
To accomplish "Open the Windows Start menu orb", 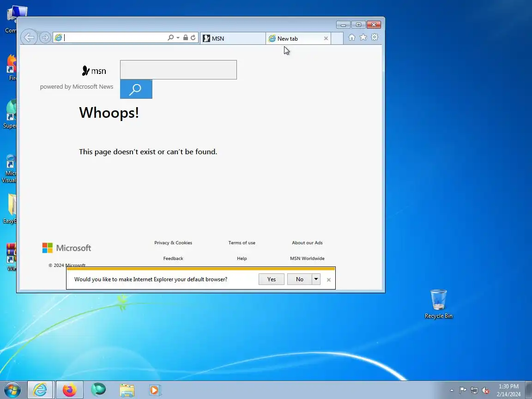I will [x=12, y=390].
